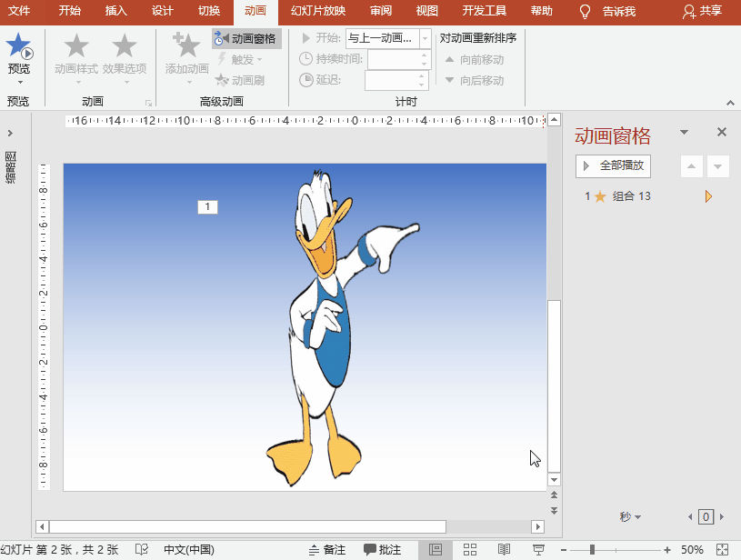Click the 50% zoom level
Viewport: 741px width, 560px height.
[692, 550]
